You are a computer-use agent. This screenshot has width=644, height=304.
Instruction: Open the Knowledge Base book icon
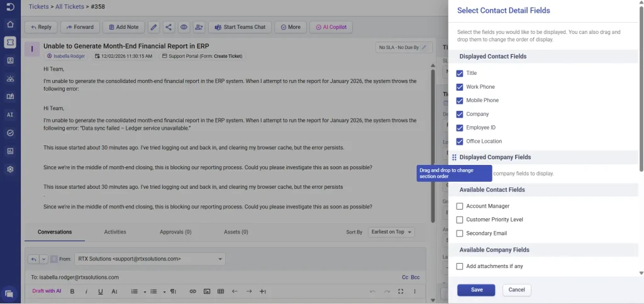(x=10, y=96)
